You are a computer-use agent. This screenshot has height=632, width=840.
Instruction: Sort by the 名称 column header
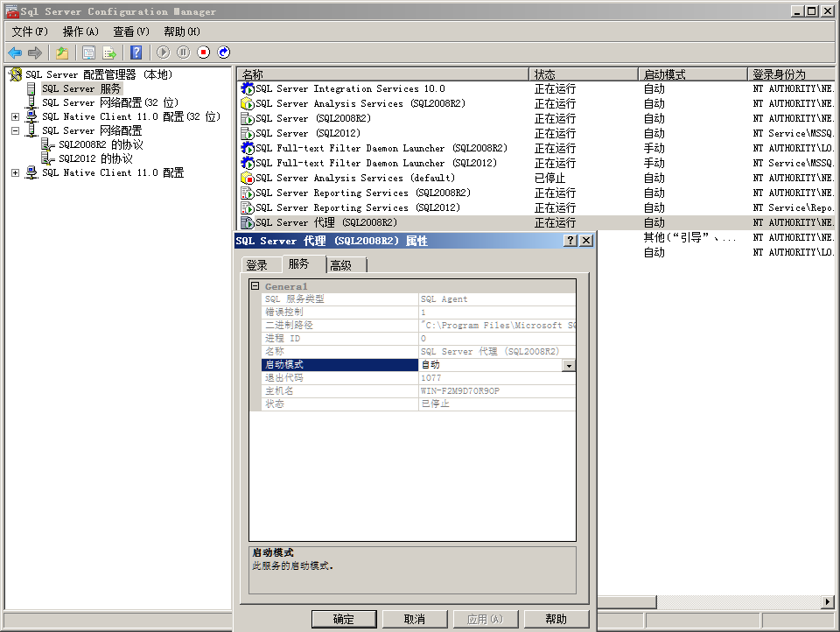tap(382, 74)
